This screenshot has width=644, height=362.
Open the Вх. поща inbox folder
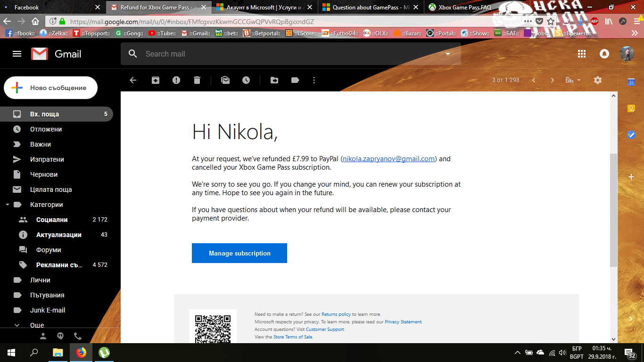(x=57, y=114)
